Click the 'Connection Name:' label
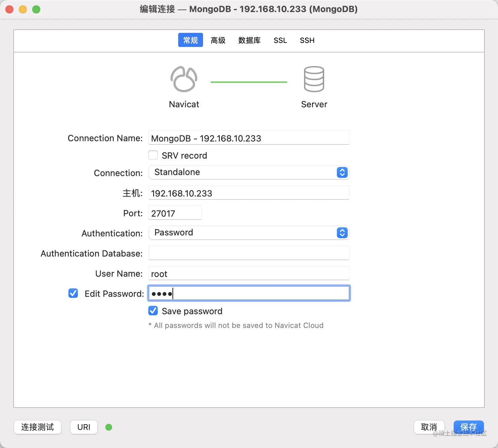Viewport: 498px width, 448px height. (105, 138)
